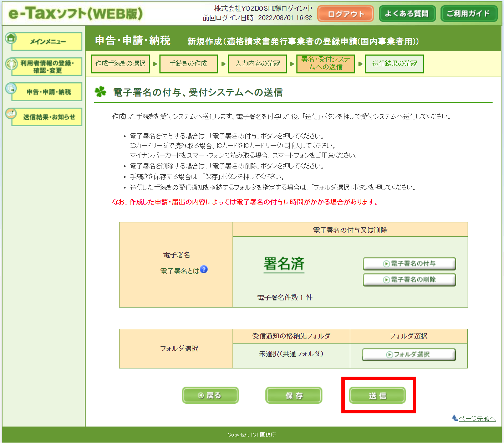504x444 pixels.
Task: Open 利用者情報の登録・確認・変更 menu
Action: (47, 67)
